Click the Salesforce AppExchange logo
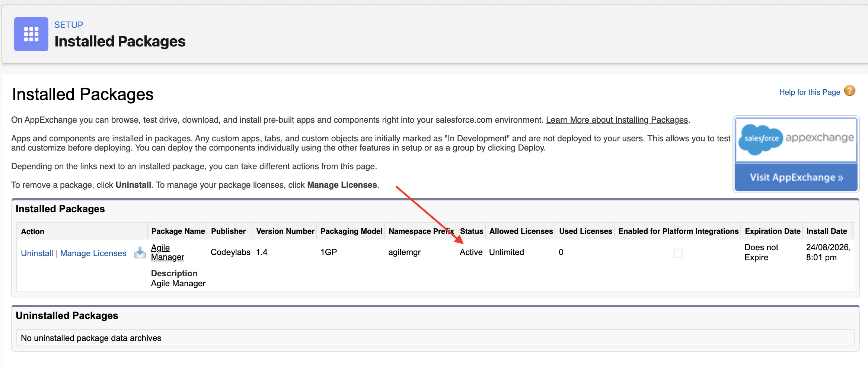868x374 pixels. [x=796, y=140]
